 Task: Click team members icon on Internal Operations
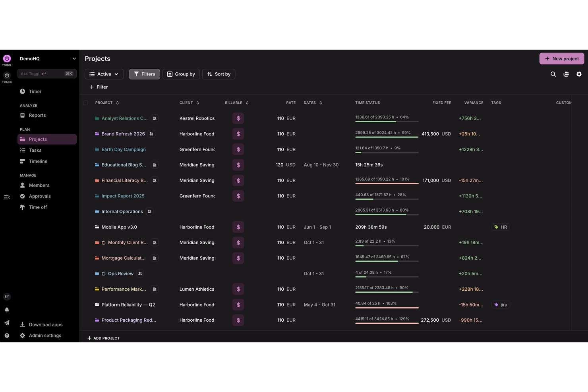[x=149, y=212]
